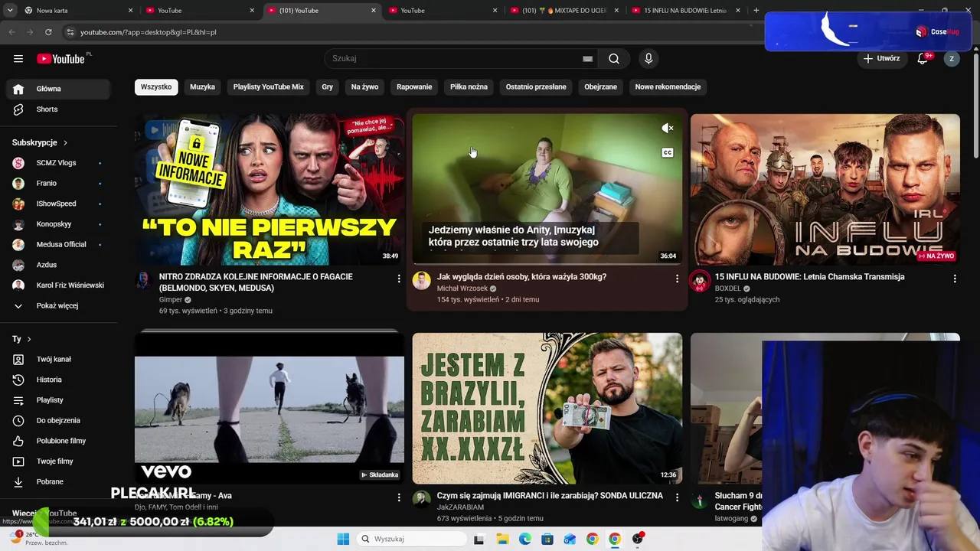
Task: Click the magnifier search button
Action: (614, 59)
